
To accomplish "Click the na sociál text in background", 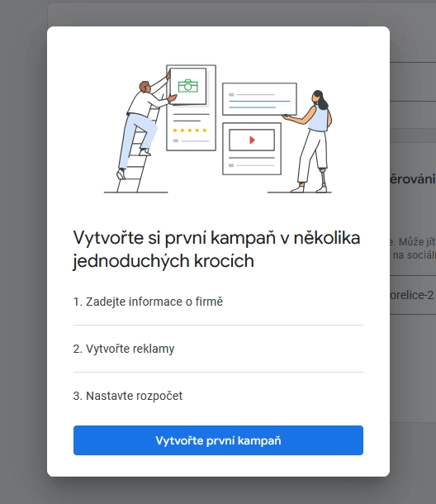I will click(414, 255).
